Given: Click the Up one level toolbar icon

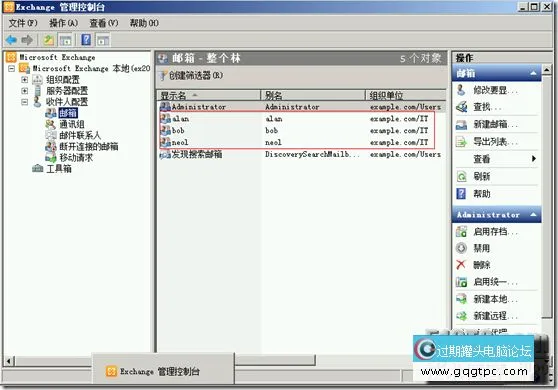Looking at the screenshot, I should [x=48, y=40].
